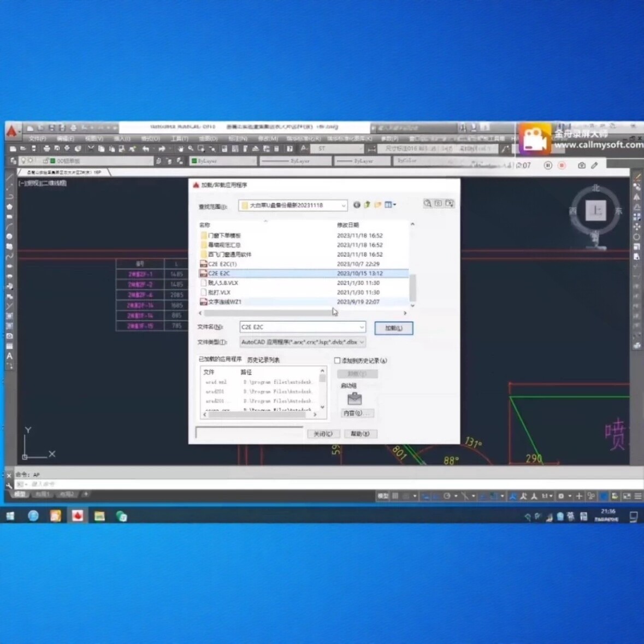Open the ST text style dropdown
Viewport: 644px width, 644px height.
point(338,149)
